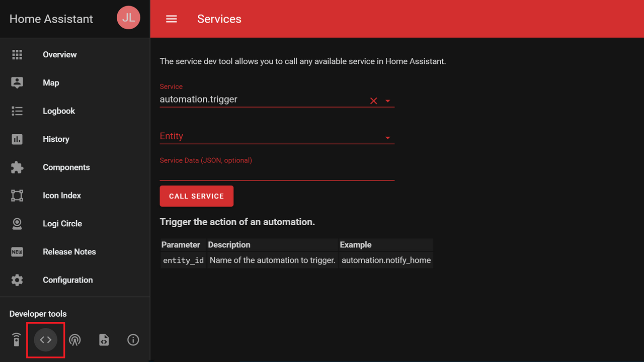Viewport: 644px width, 362px height.
Task: Navigate to Configuration in the sidebar
Action: tap(75, 280)
